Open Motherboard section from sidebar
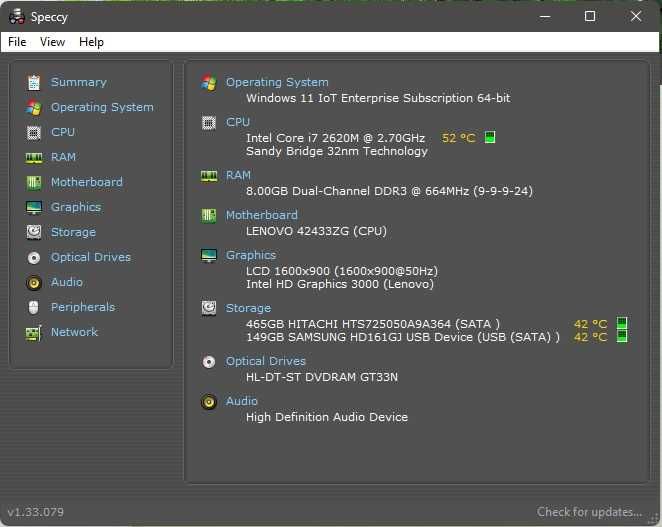 (87, 182)
